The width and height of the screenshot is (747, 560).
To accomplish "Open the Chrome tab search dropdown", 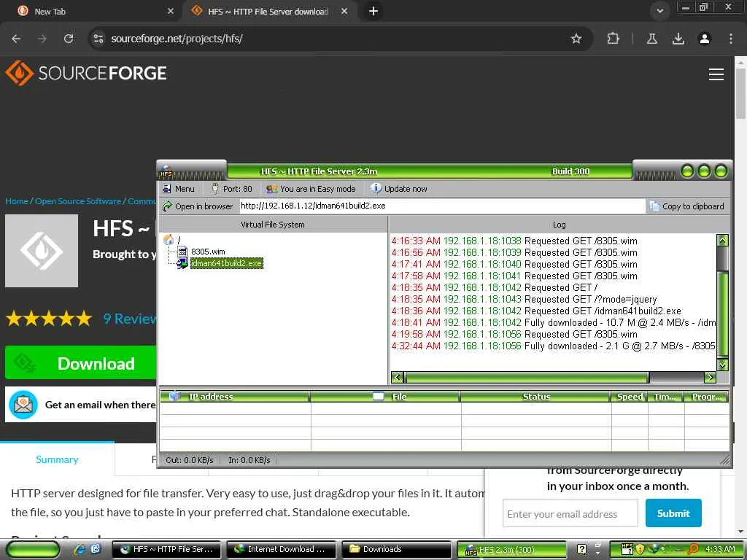I will coord(659,11).
